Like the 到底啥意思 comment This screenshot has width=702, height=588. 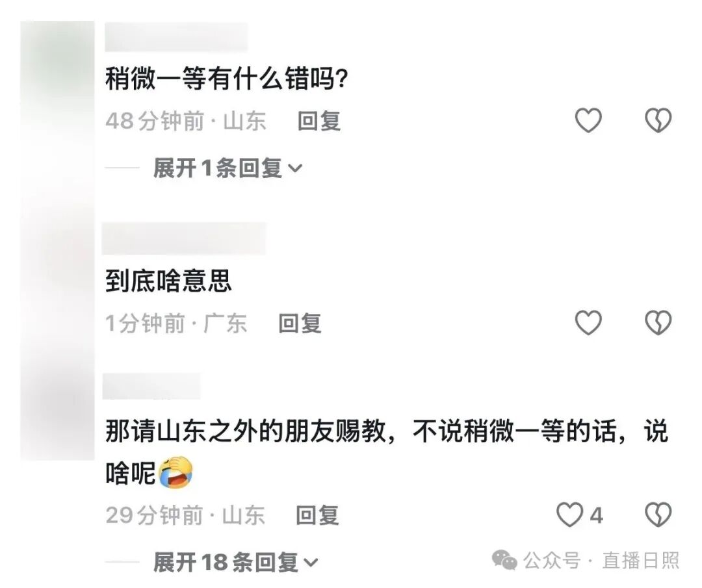click(x=588, y=322)
